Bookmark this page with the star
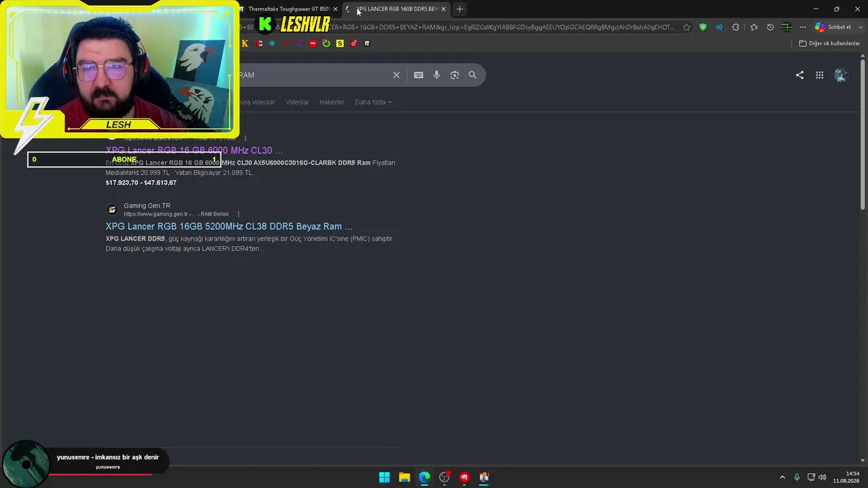 click(x=686, y=27)
